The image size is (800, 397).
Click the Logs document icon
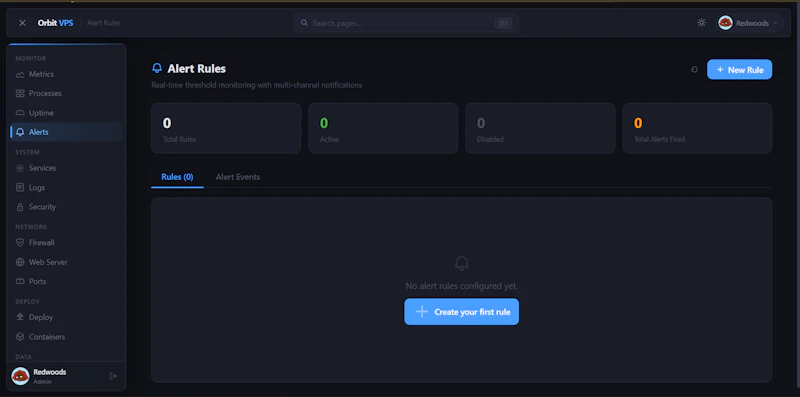(20, 187)
